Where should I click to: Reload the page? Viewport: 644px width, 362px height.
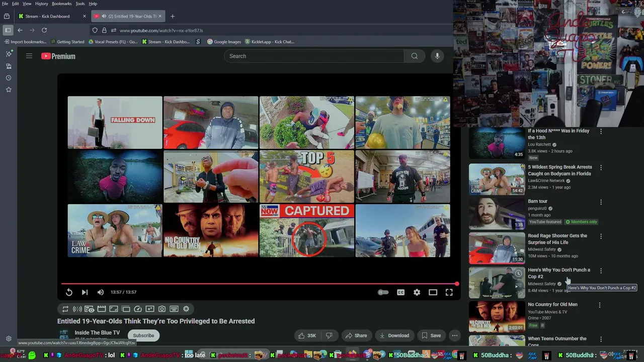[x=44, y=30]
